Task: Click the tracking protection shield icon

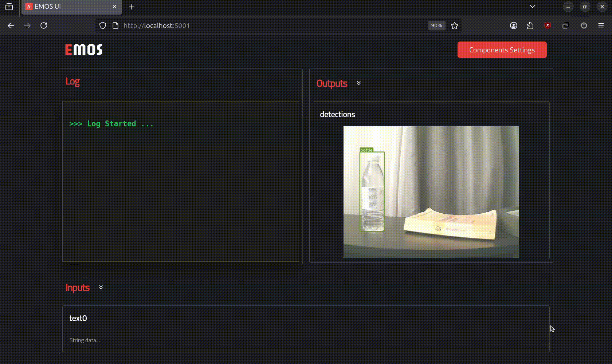Action: (102, 25)
